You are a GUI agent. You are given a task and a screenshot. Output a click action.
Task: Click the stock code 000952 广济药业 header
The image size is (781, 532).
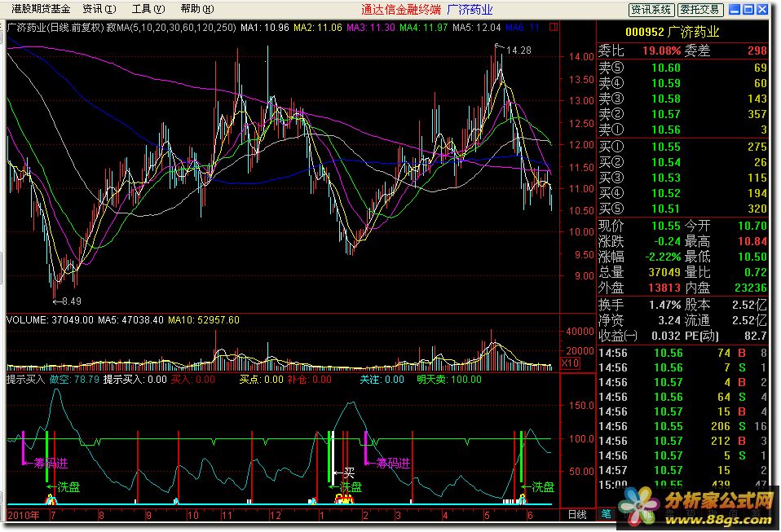pos(672,33)
